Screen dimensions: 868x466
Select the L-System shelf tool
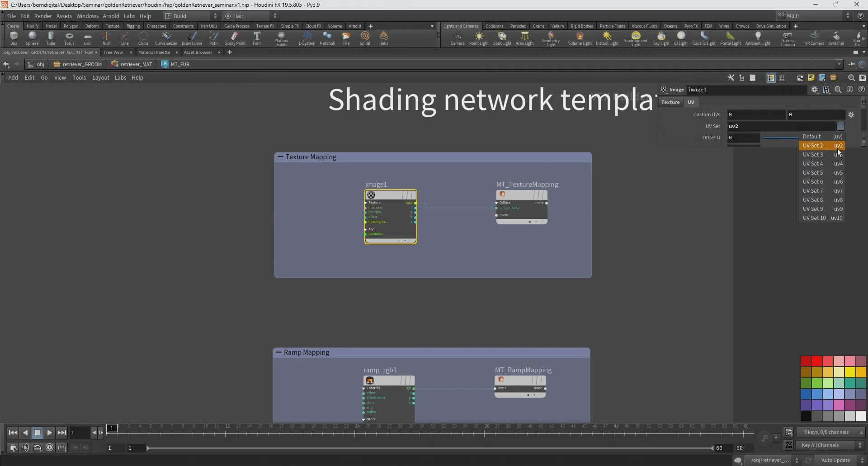coord(307,38)
